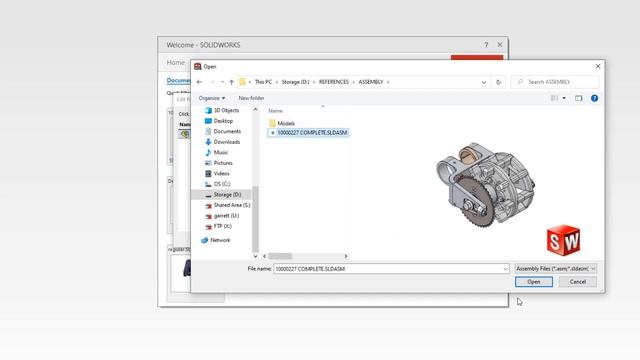
Task: Click ASSEMBLY in breadcrumb path
Action: [371, 82]
